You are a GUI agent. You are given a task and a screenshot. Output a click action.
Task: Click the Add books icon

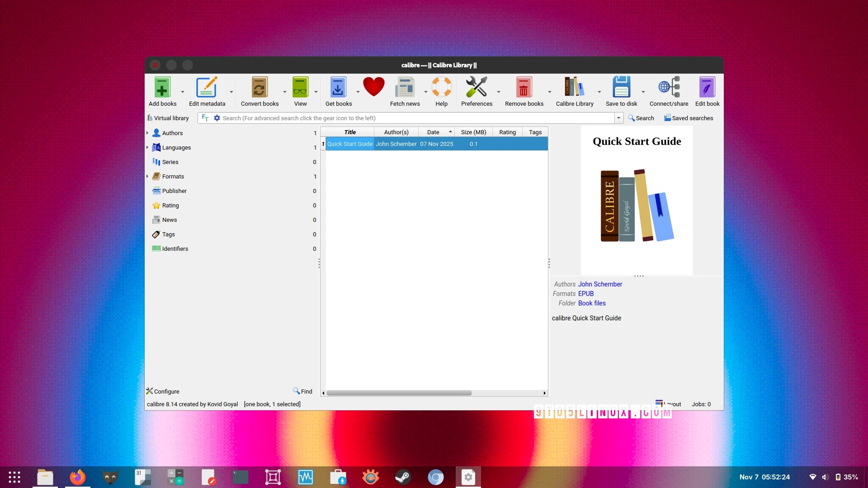(x=162, y=88)
